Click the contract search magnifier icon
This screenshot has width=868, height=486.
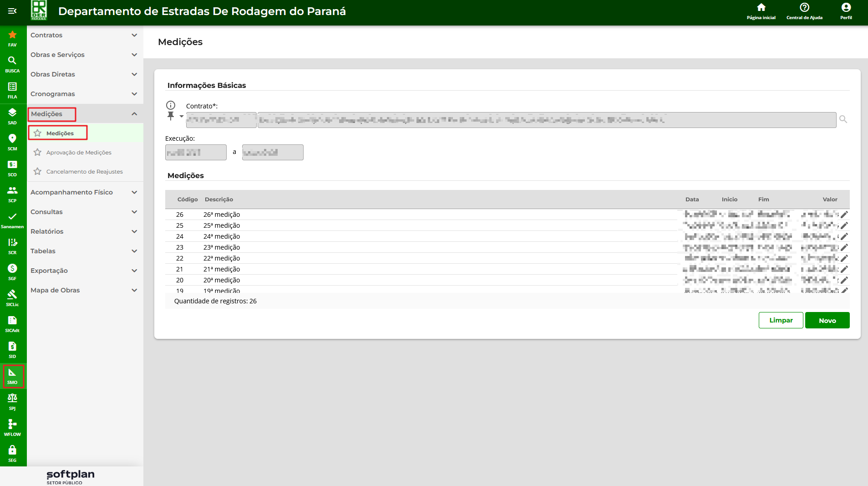click(843, 119)
